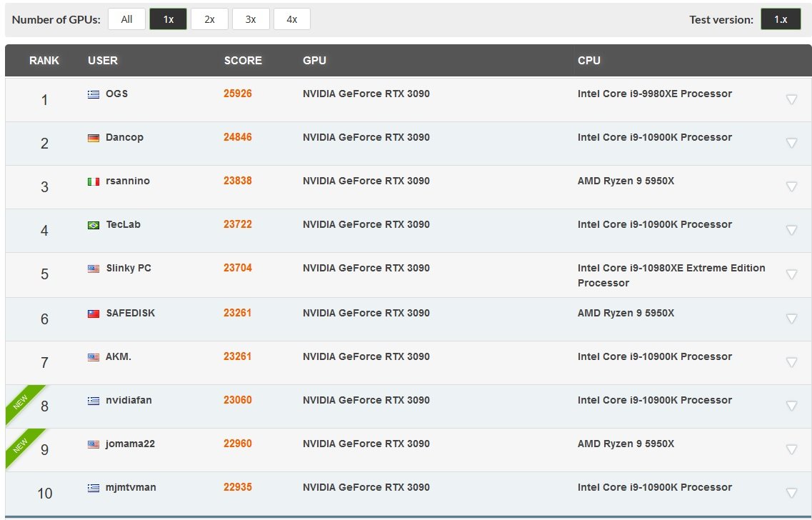
Task: Open user jomama22 profile
Action: [x=130, y=444]
